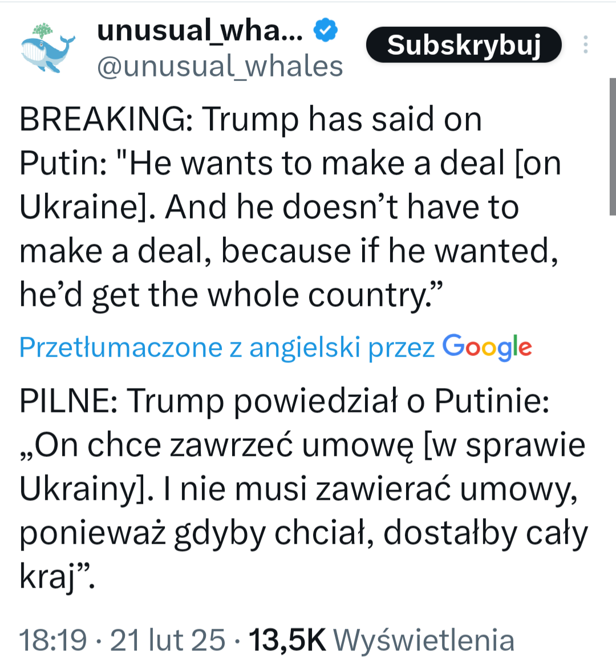The height and width of the screenshot is (672, 616).
Task: Click the Przetłumaczone z angielski przez link
Action: (226, 347)
